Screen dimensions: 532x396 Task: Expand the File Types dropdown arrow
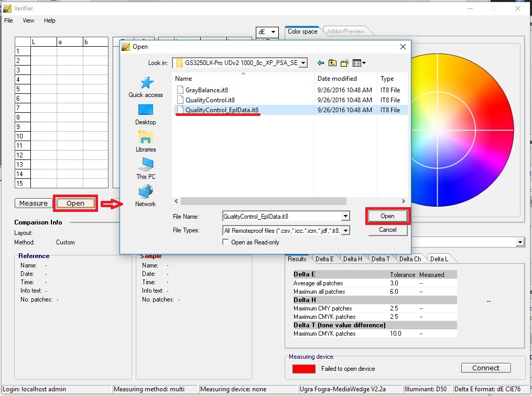pyautogui.click(x=345, y=231)
